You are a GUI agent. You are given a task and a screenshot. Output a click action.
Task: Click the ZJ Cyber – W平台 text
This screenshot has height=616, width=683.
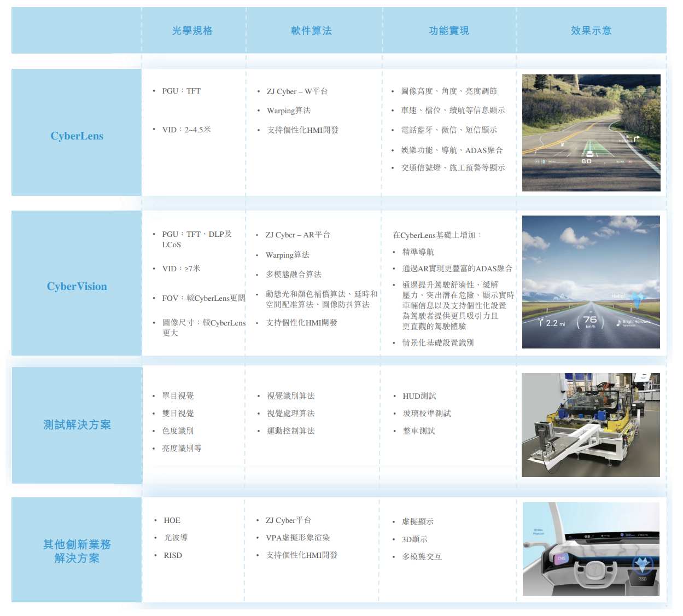click(x=297, y=91)
